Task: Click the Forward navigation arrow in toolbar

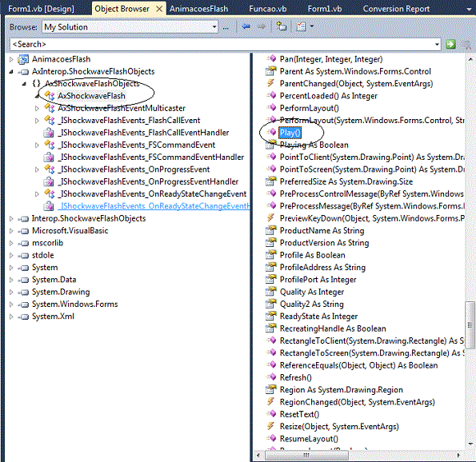Action: [x=261, y=26]
